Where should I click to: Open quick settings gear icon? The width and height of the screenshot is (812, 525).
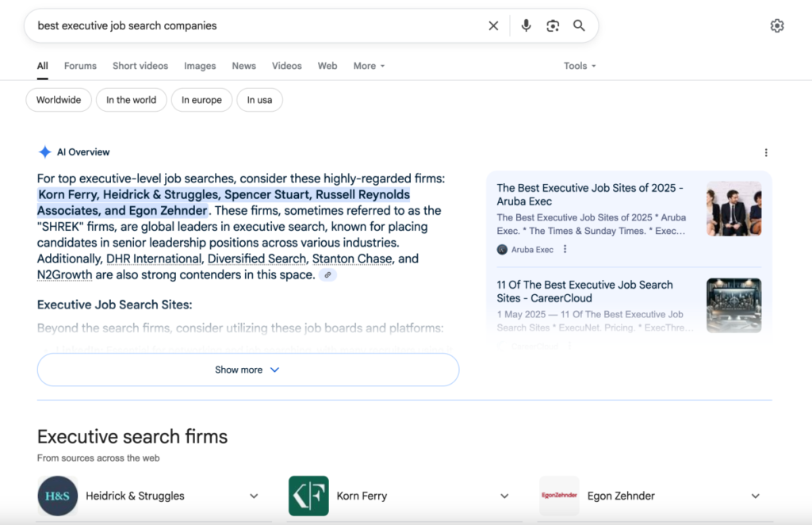coord(777,25)
